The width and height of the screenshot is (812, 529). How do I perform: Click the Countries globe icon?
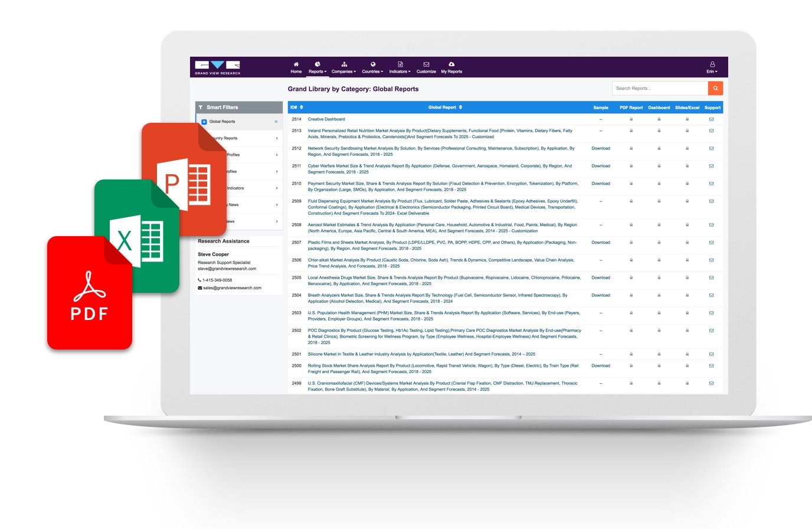pos(372,63)
